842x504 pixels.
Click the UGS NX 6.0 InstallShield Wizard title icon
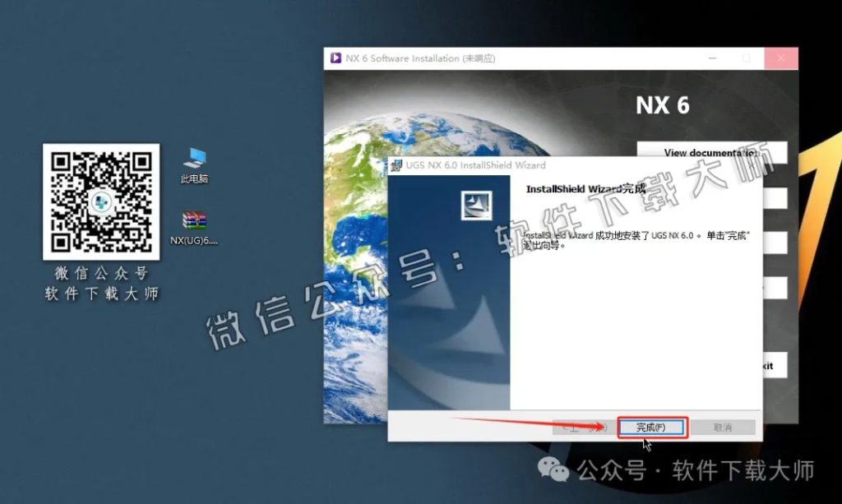[x=396, y=165]
